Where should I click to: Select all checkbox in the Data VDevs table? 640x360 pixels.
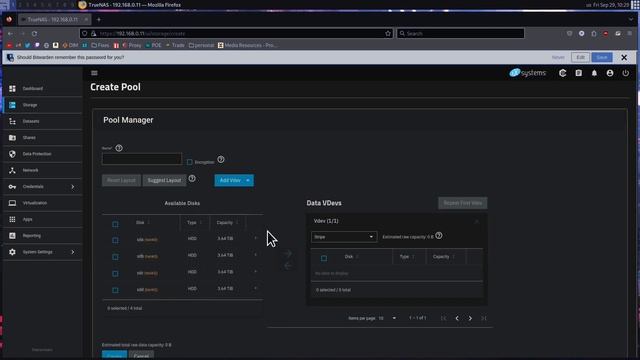coord(324,258)
